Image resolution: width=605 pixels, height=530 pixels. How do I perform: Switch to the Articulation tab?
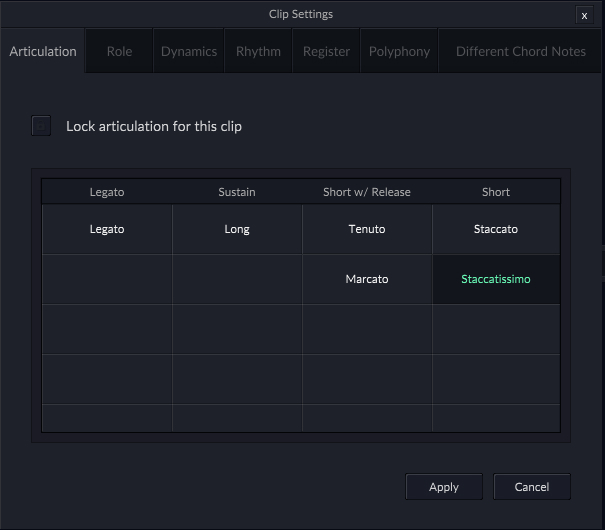click(43, 52)
